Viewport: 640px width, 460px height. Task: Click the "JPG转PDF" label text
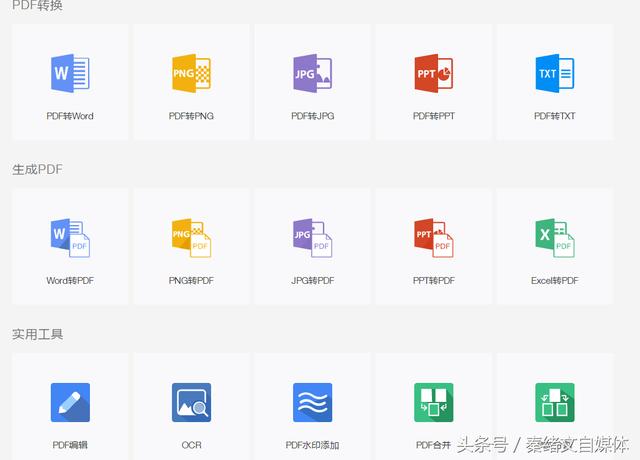tap(313, 280)
